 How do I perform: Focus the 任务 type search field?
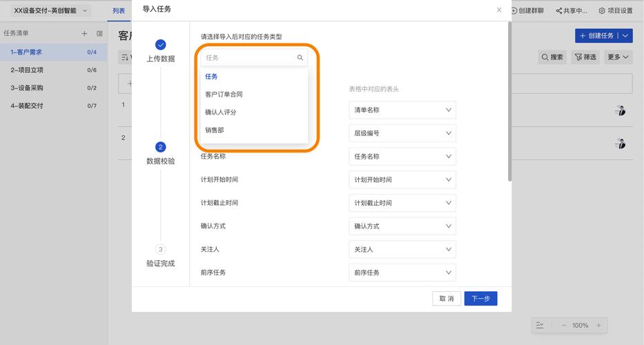tap(254, 58)
